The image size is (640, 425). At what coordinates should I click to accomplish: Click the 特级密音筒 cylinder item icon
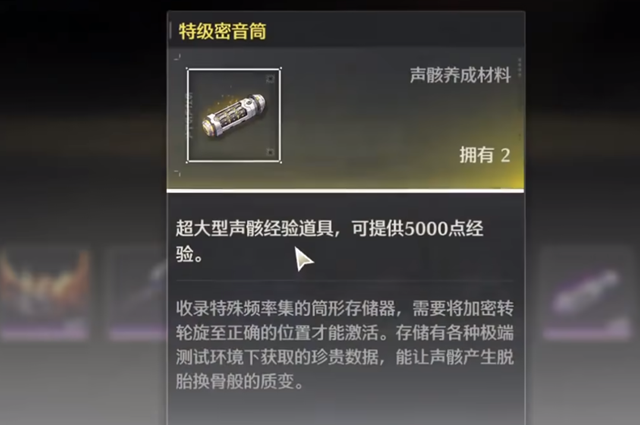click(x=234, y=116)
